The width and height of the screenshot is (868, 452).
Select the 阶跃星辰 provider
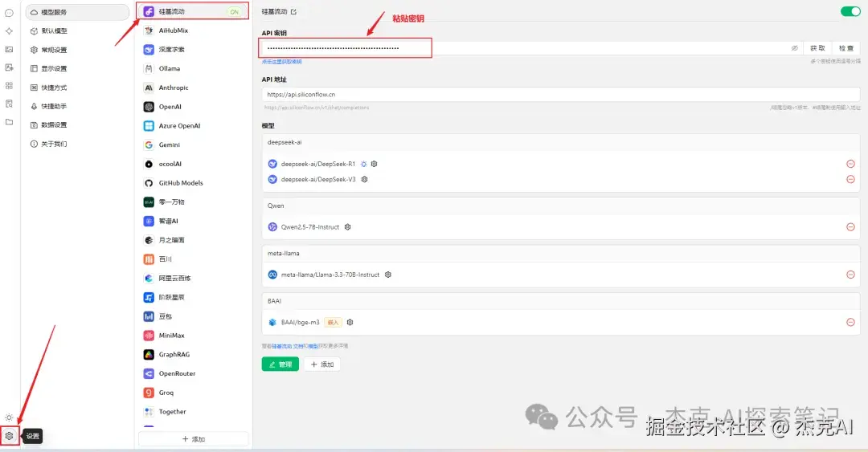point(193,297)
